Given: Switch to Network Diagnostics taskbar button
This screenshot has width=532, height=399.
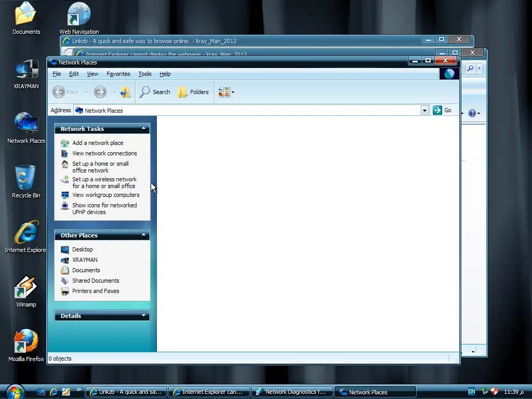Looking at the screenshot, I should 292,392.
